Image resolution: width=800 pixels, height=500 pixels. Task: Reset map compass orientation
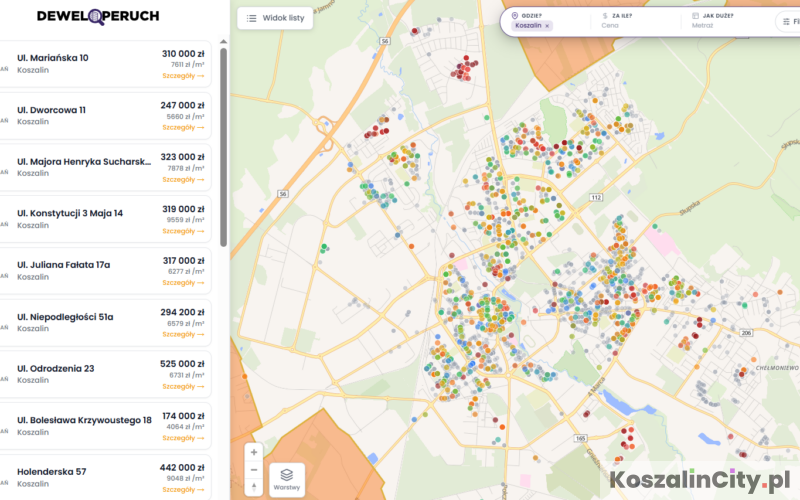tap(254, 487)
